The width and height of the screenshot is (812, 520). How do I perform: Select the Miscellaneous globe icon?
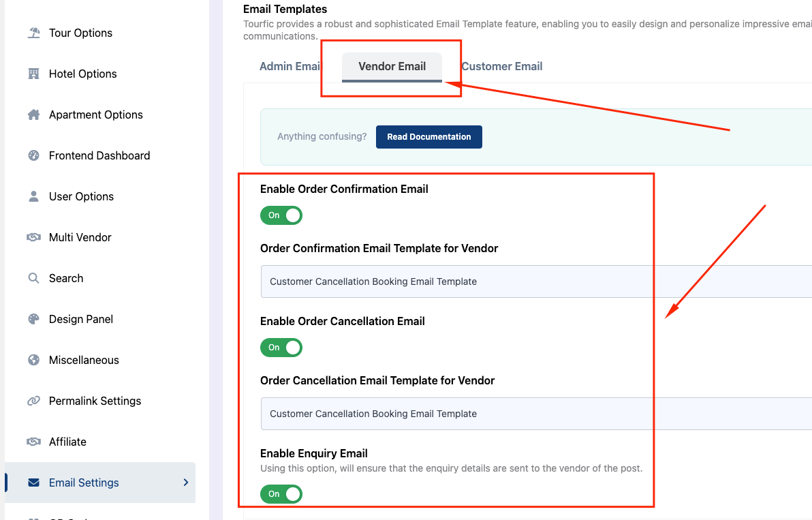point(33,359)
